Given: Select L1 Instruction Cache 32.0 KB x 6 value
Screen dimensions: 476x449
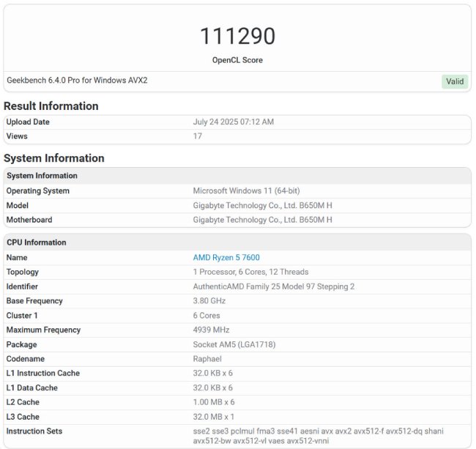Looking at the screenshot, I should 213,373.
